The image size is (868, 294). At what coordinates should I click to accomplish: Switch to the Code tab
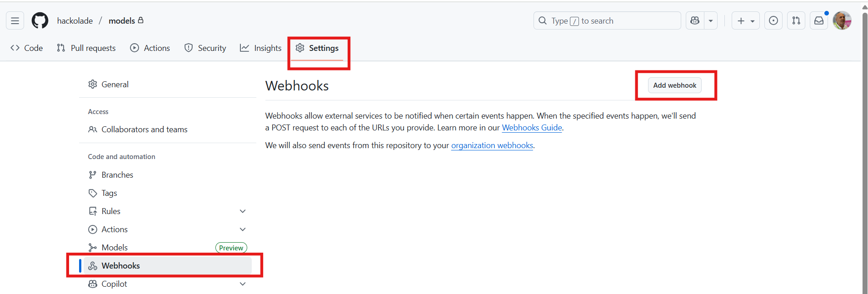27,48
